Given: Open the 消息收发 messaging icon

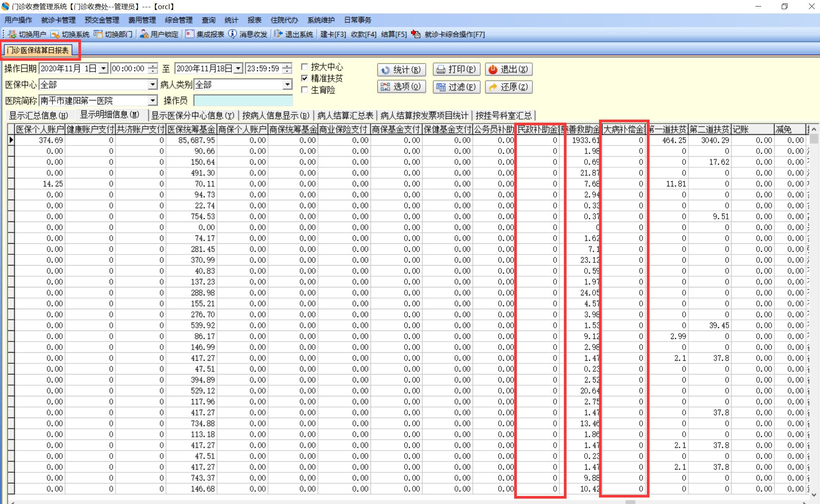Looking at the screenshot, I should [x=232, y=34].
